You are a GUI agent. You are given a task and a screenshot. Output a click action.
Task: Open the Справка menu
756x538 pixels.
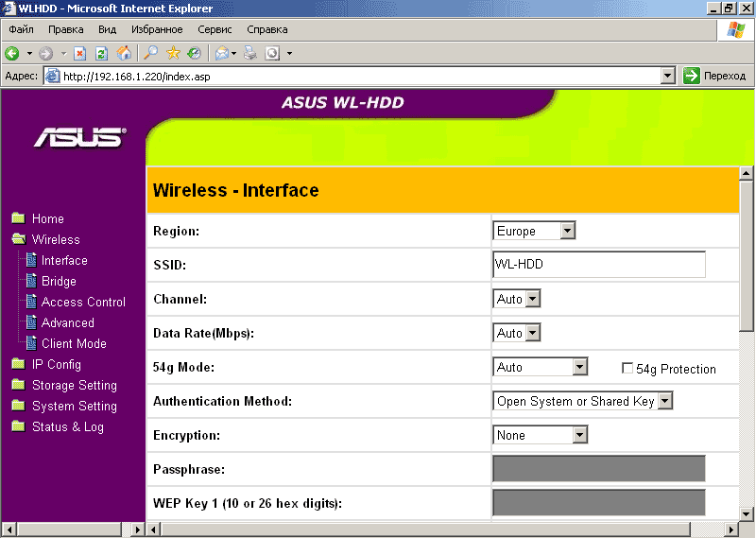tap(267, 29)
